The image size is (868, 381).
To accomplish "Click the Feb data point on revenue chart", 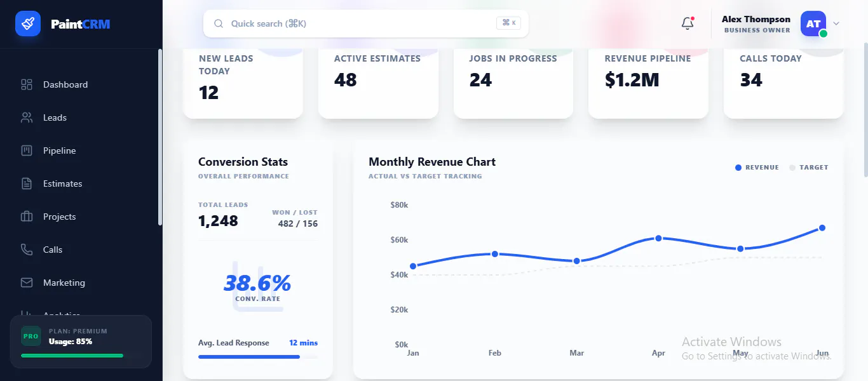I will [x=495, y=254].
